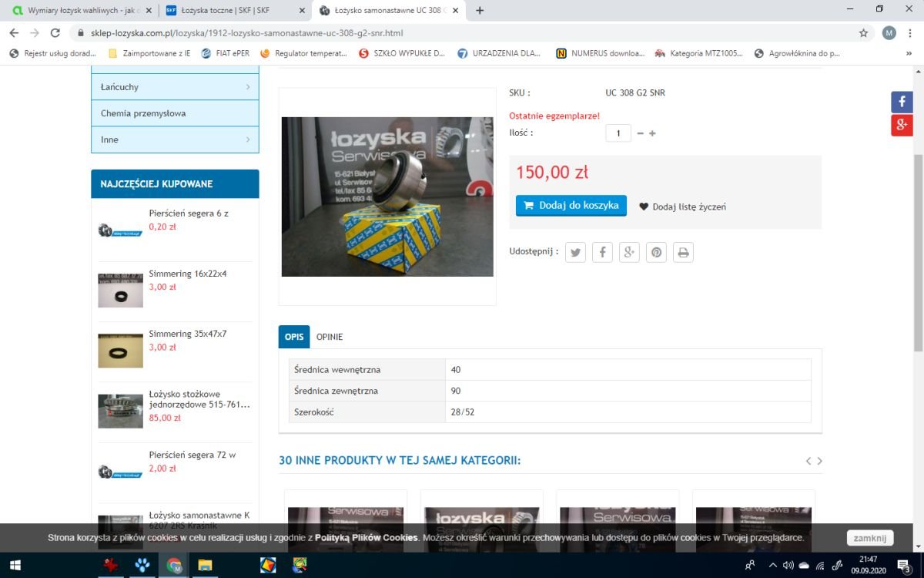Decrease quantity with minus sign
This screenshot has height=578, width=924.
click(x=640, y=133)
